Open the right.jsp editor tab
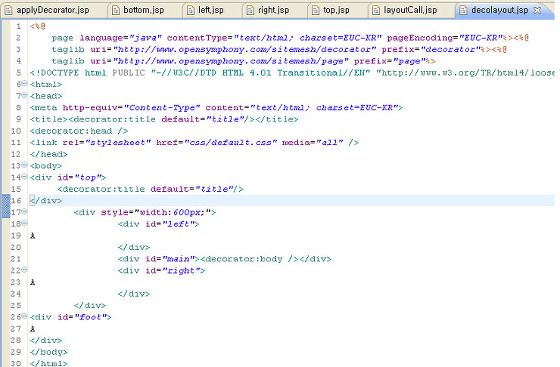 [x=274, y=10]
